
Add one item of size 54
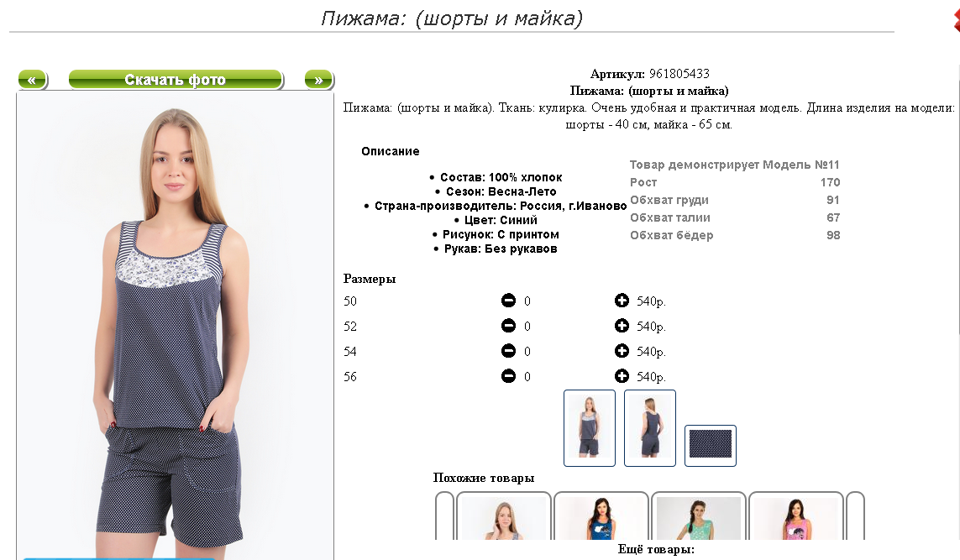pyautogui.click(x=622, y=351)
